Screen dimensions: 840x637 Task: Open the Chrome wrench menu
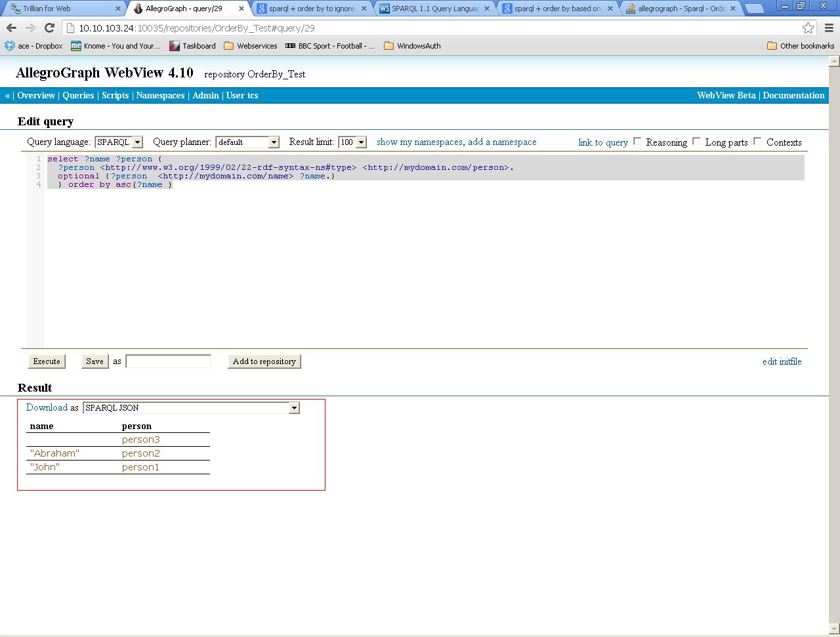pos(829,28)
